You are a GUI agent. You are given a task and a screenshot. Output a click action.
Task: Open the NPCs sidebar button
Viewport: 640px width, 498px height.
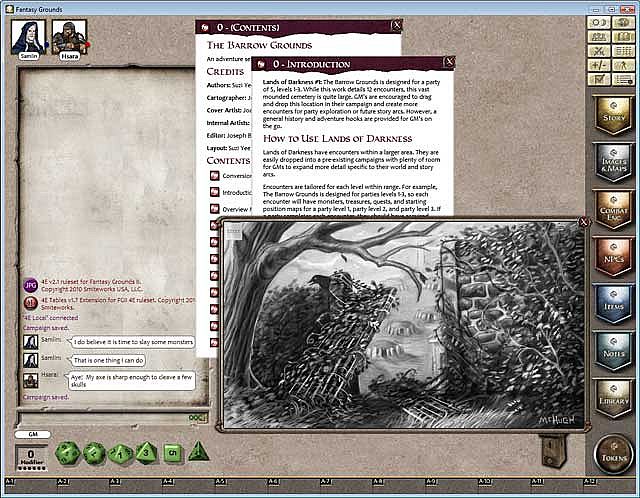pyautogui.click(x=613, y=257)
